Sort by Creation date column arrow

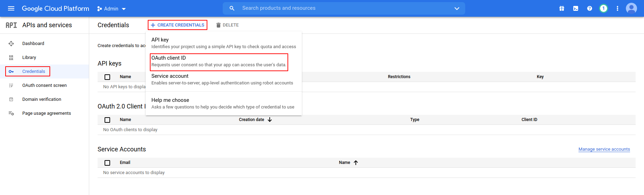270,120
